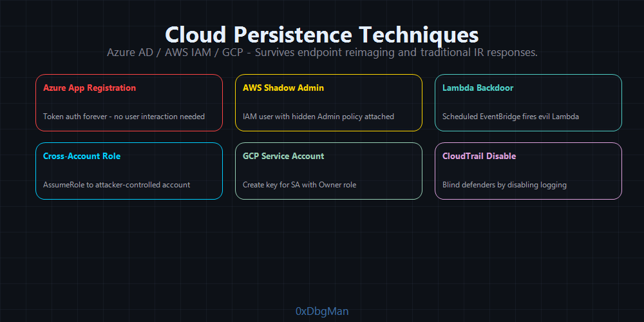
Task: Click the 'Token auth forever' description text
Action: click(124, 117)
